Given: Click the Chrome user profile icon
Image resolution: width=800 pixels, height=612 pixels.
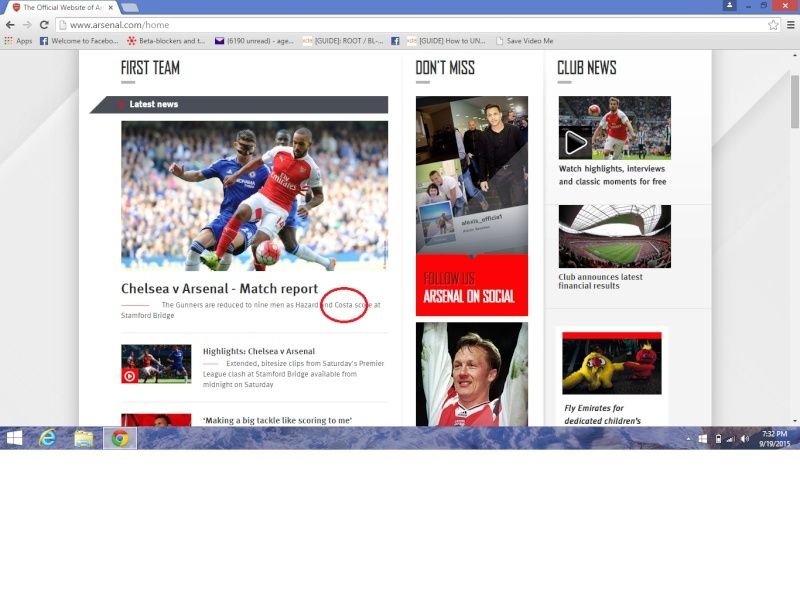Looking at the screenshot, I should (730, 5).
